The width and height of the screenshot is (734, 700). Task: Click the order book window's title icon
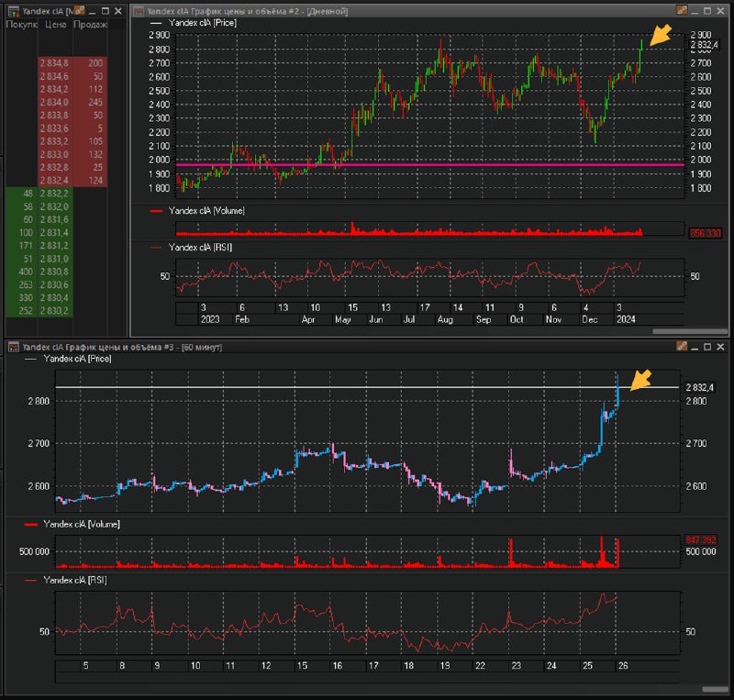(x=14, y=11)
